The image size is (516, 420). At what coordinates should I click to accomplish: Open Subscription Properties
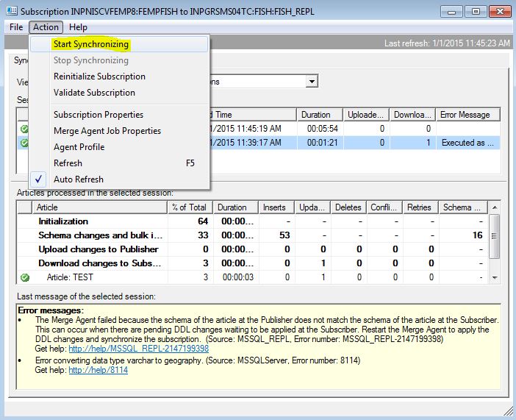(119, 115)
